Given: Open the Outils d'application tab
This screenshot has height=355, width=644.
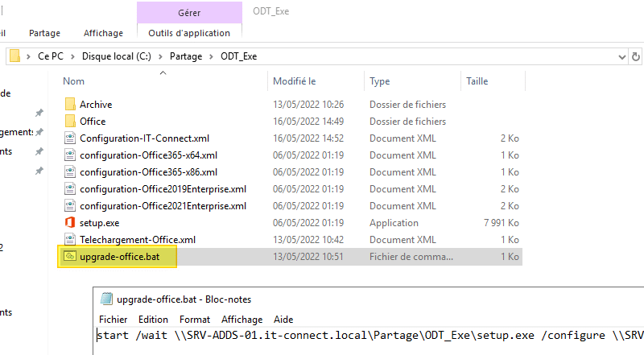Looking at the screenshot, I should coord(189,33).
